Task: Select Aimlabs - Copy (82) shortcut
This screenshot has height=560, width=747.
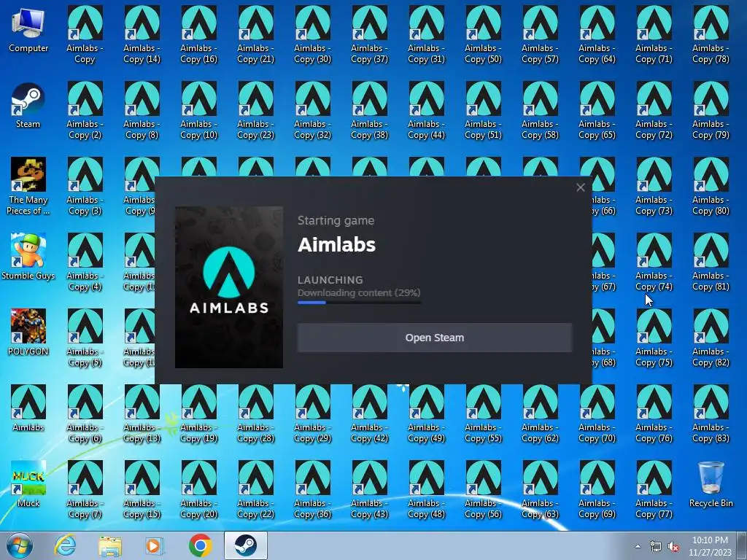Action: point(711,338)
